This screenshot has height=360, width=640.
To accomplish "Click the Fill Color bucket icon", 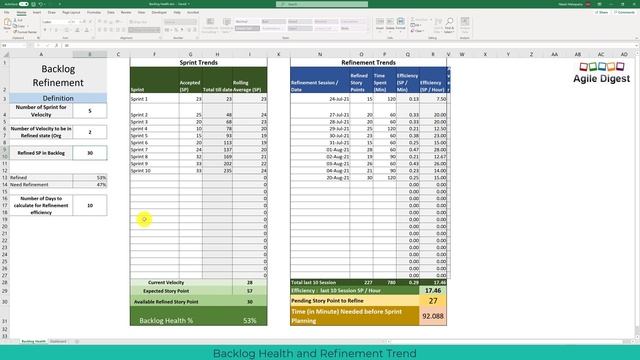I will pyautogui.click(x=77, y=30).
